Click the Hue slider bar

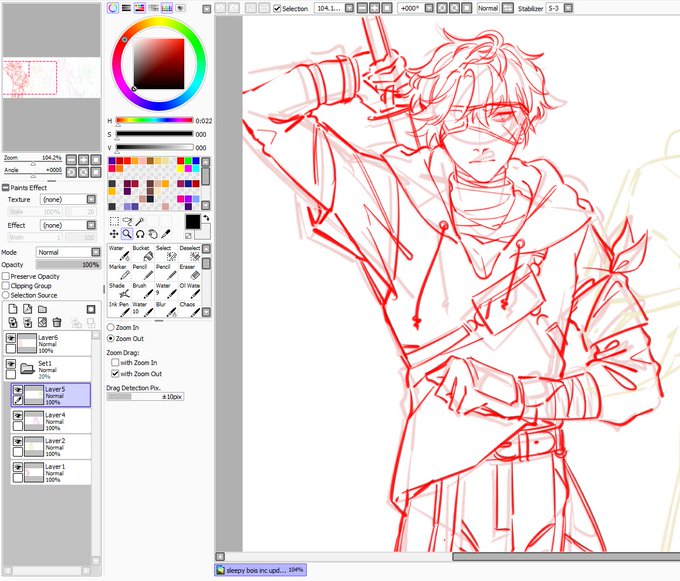click(154, 120)
